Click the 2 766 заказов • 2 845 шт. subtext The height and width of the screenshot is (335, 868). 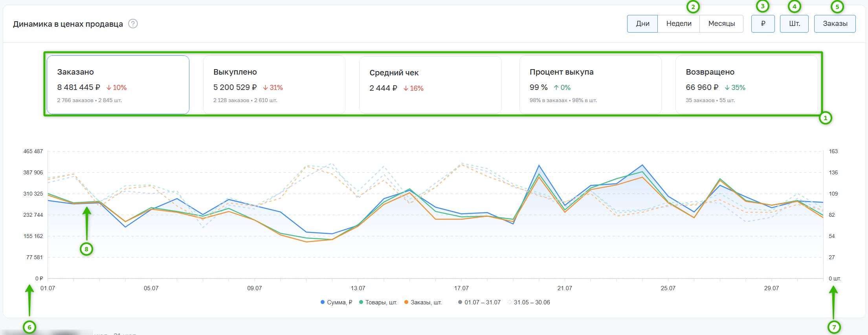[90, 101]
